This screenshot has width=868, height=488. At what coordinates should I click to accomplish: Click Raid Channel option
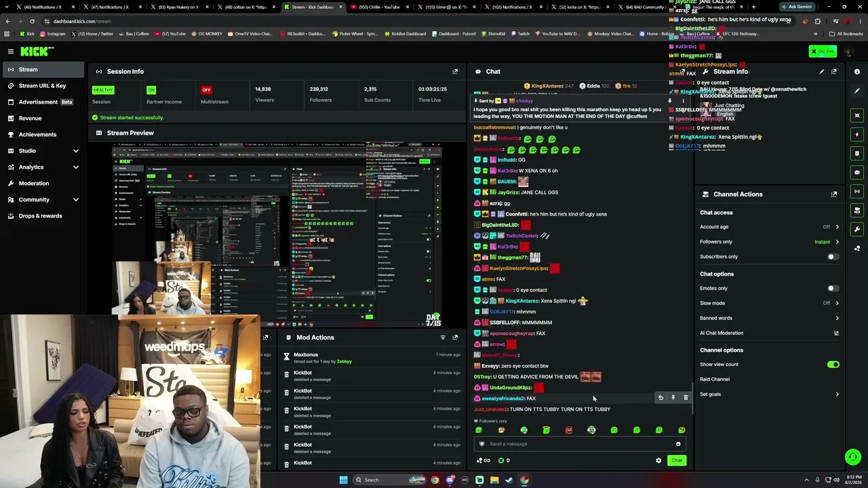coord(715,380)
